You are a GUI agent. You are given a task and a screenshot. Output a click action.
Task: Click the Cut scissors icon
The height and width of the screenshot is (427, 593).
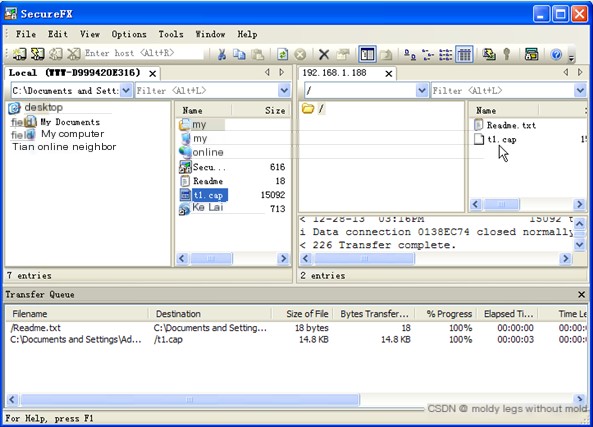tap(222, 54)
